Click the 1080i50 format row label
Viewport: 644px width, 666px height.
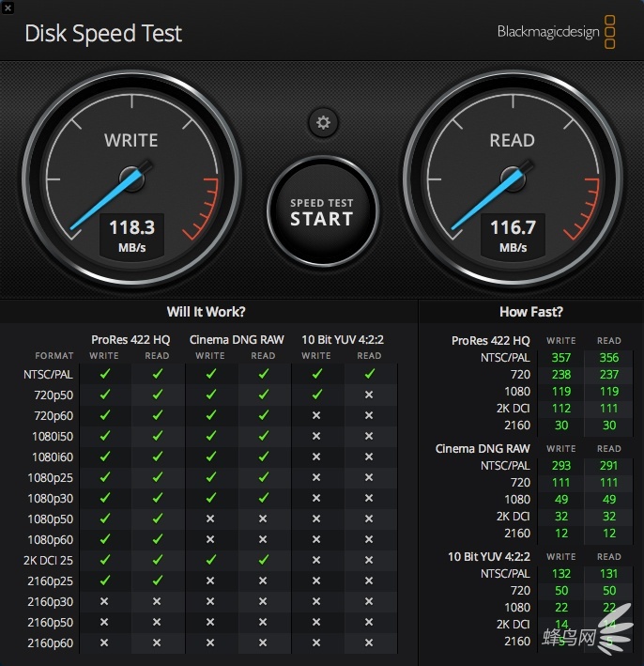[x=53, y=437]
